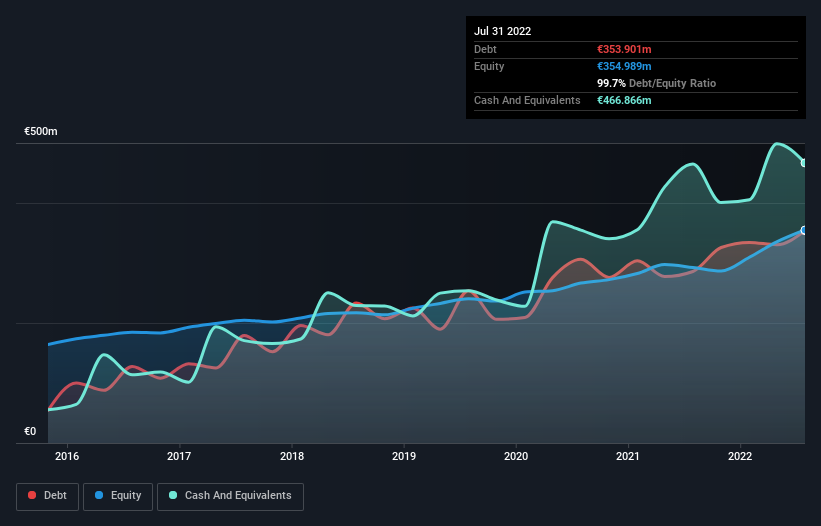Viewport: 821px width, 526px height.
Task: Click the Debt label in tooltip
Action: click(485, 49)
